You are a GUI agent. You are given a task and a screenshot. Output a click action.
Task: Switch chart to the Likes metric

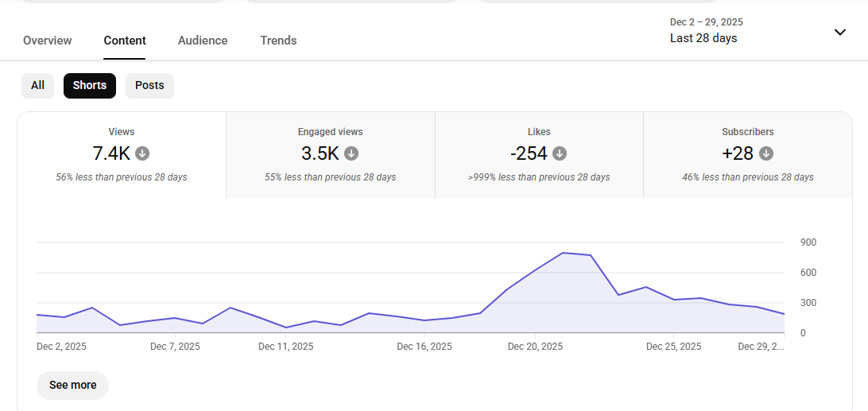(539, 155)
